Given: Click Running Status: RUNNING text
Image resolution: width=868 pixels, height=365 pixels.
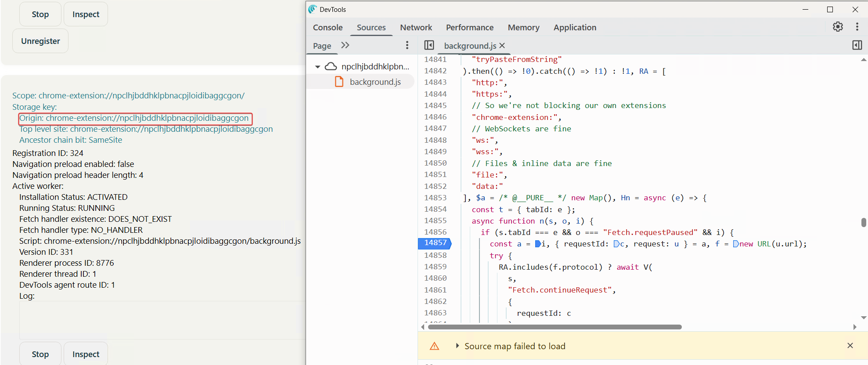Looking at the screenshot, I should pos(67,208).
